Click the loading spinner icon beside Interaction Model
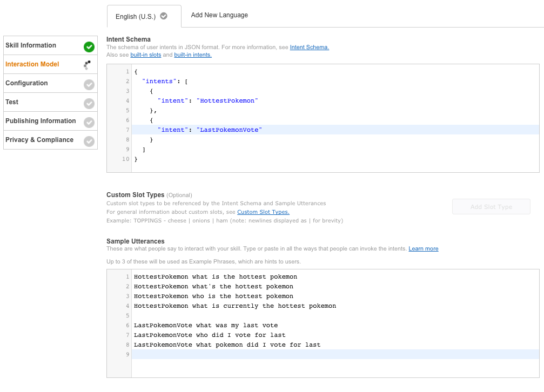Viewport: 544px width, 392px height. click(88, 65)
